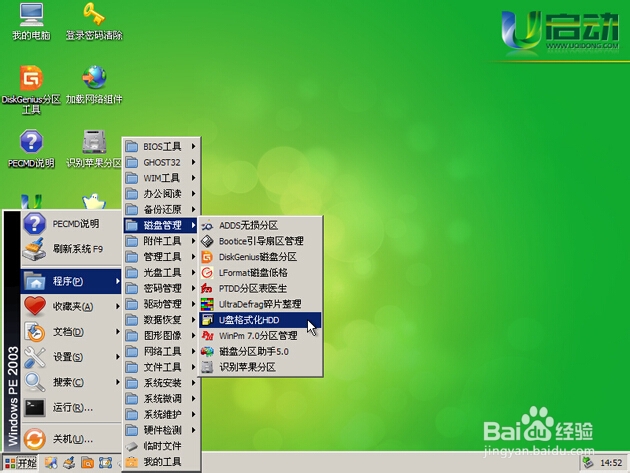Expand the 办公阅读 folder

[161, 194]
